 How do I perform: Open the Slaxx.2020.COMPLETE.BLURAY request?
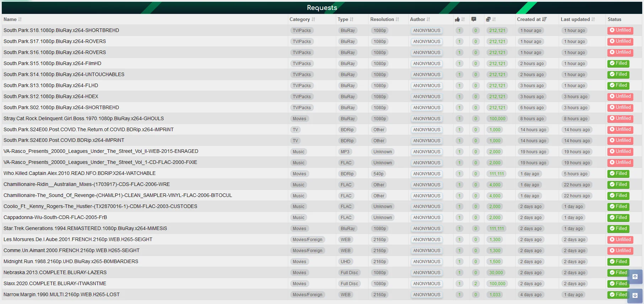(x=55, y=284)
